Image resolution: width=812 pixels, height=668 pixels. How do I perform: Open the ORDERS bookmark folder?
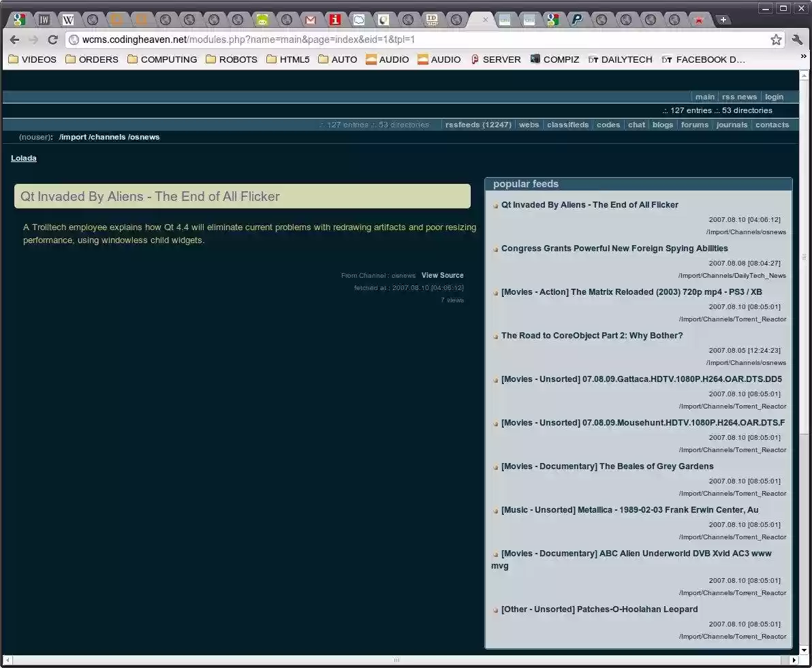coord(92,59)
